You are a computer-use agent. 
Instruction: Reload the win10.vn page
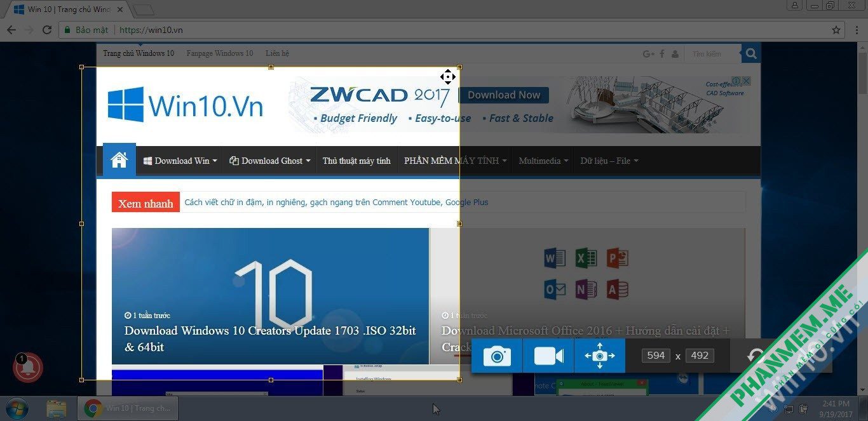47,30
